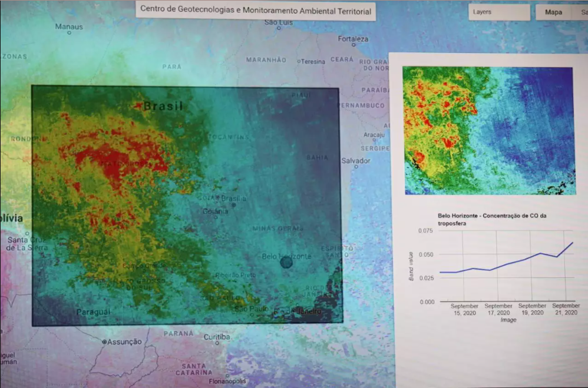Click the São Luís city marker

(279, 29)
